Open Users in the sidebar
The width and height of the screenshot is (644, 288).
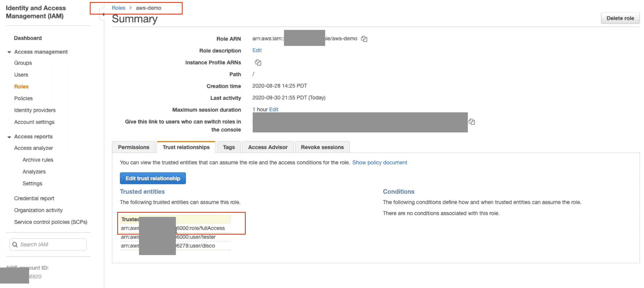[21, 75]
